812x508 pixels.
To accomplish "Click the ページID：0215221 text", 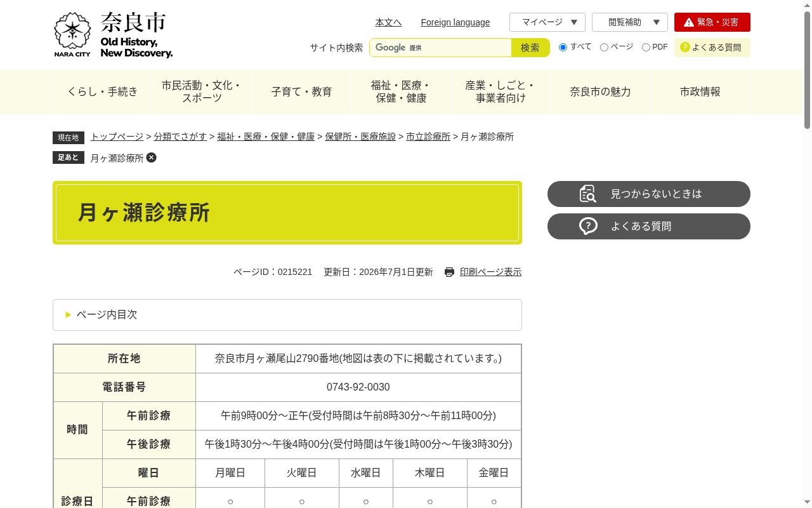I will (273, 272).
